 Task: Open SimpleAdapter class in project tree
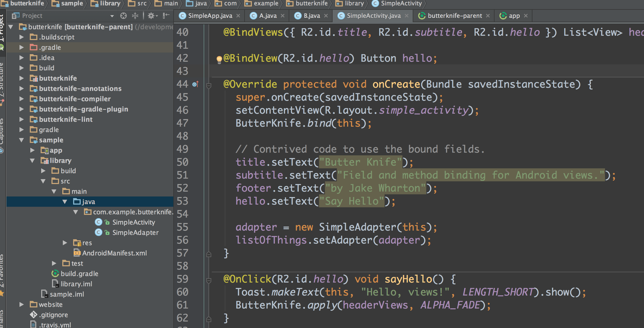(x=135, y=232)
